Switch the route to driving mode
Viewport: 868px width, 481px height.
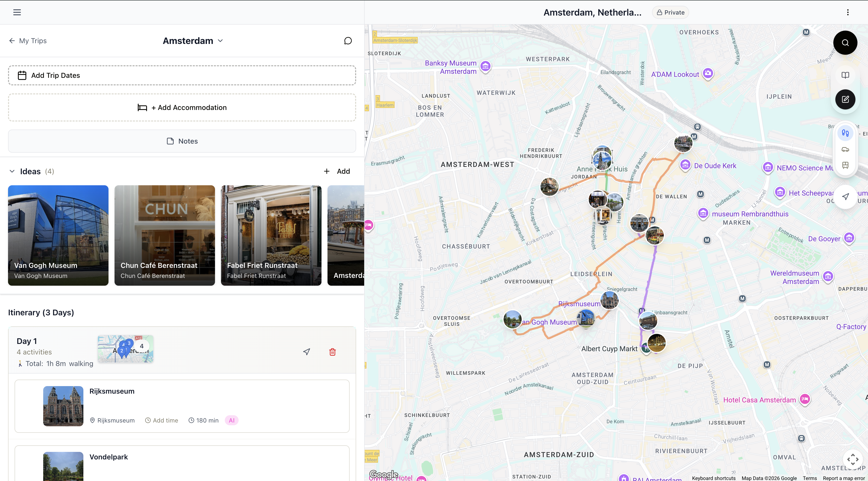coord(845,149)
